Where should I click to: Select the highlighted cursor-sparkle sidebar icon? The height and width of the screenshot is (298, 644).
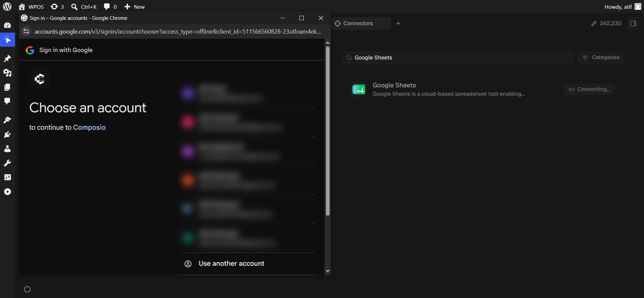[7, 40]
